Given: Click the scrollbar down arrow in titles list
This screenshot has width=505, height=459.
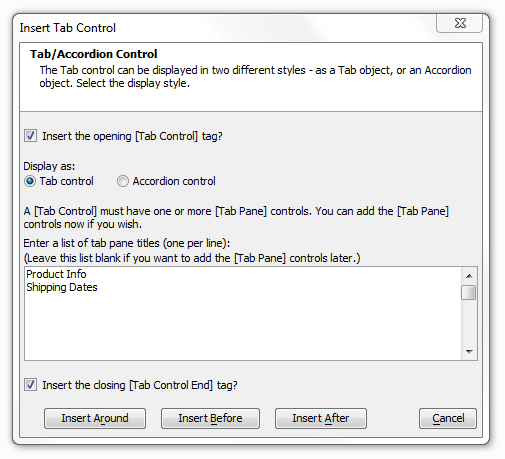Looking at the screenshot, I should (x=469, y=351).
